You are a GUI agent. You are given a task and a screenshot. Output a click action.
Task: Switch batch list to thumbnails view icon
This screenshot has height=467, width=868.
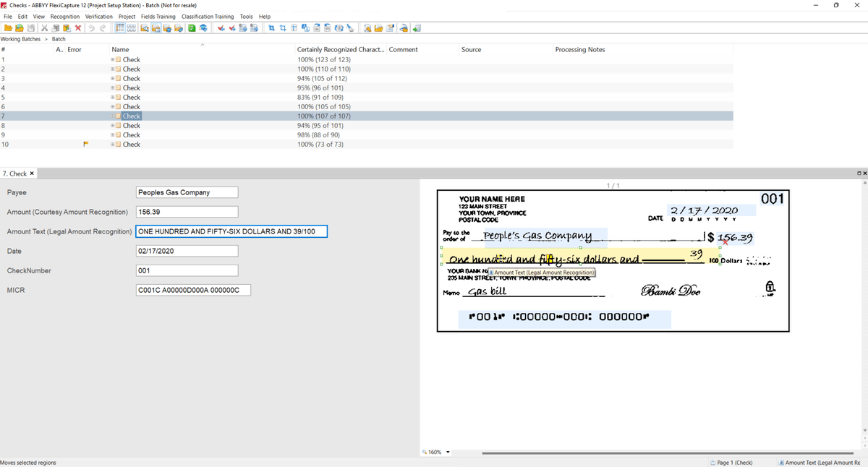(x=132, y=28)
